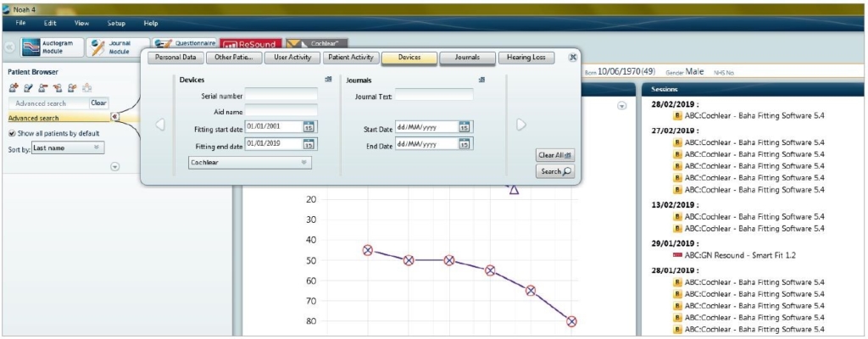Click the audiogram point at 45 dB
Screen dimensions: 868x339
(x=368, y=250)
